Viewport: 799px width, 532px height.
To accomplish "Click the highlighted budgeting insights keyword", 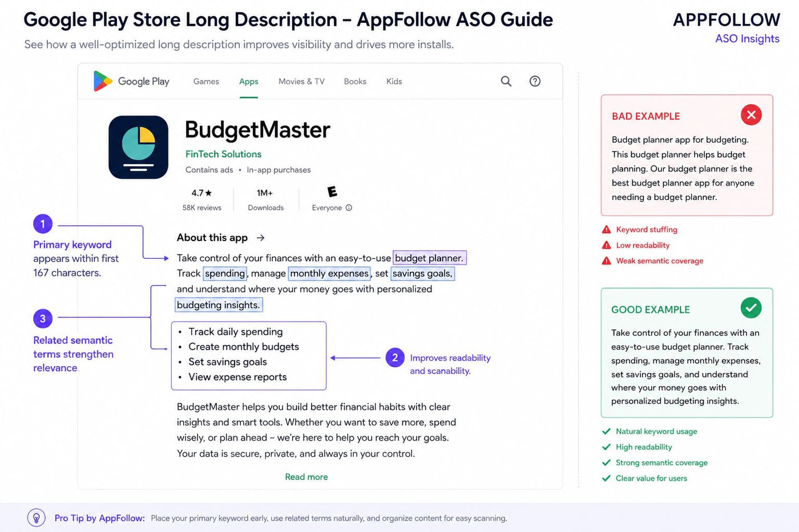I will pos(219,305).
